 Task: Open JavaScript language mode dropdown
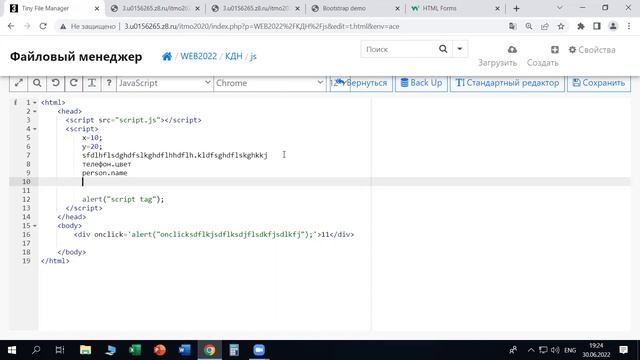[x=164, y=83]
